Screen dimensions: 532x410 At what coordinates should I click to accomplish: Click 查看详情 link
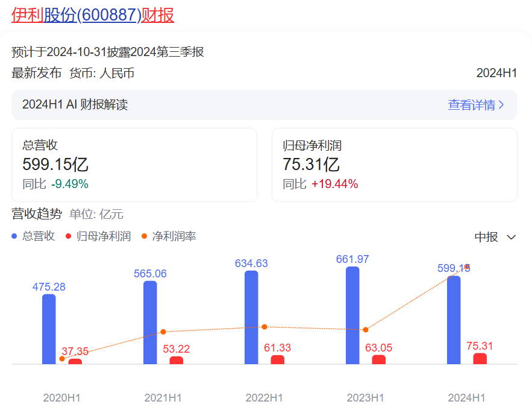click(x=471, y=105)
